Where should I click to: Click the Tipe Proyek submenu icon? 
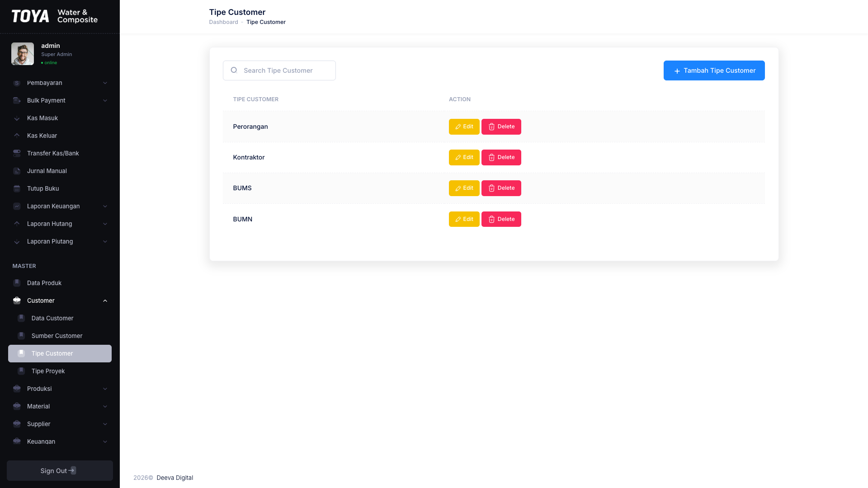(x=21, y=371)
